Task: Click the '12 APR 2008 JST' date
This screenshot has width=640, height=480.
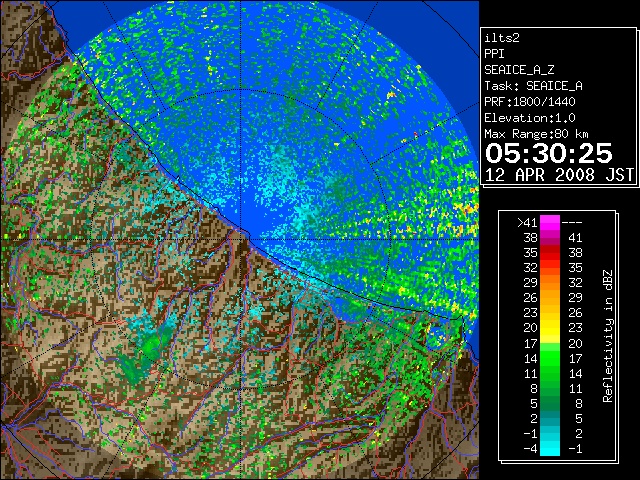Action: [559, 175]
